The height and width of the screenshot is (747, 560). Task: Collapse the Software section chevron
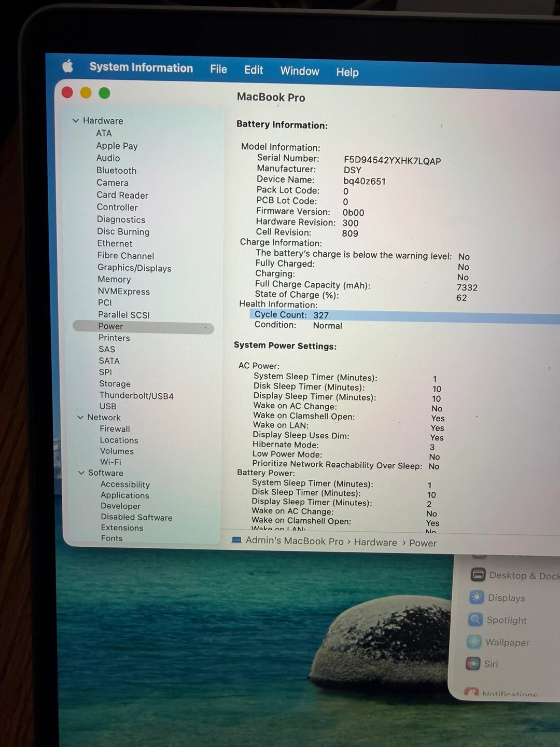(81, 473)
